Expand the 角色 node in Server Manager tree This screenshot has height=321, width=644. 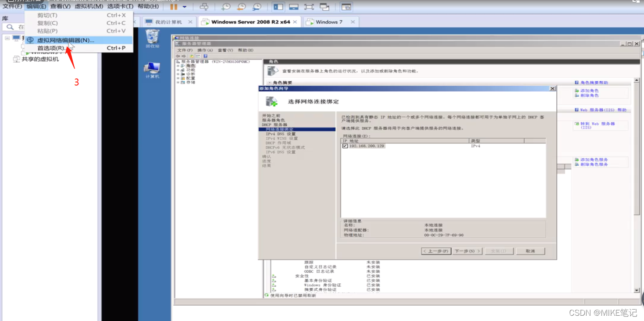(178, 66)
